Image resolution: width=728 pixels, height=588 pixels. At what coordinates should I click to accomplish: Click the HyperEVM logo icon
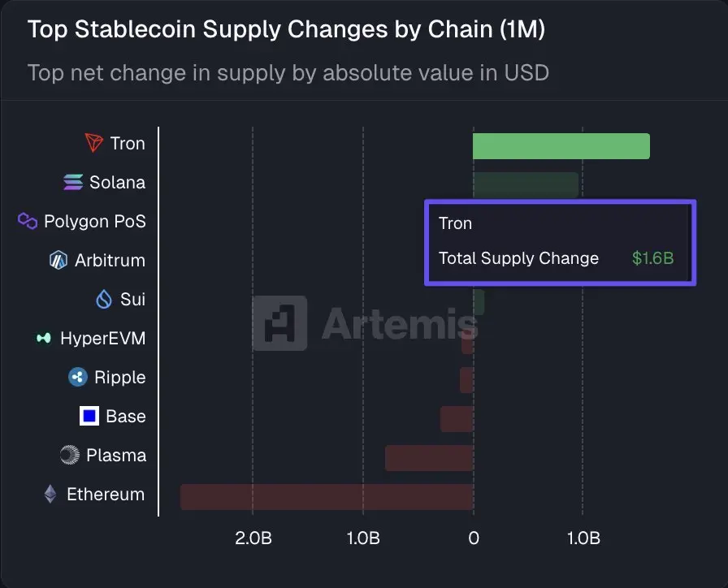(44, 339)
